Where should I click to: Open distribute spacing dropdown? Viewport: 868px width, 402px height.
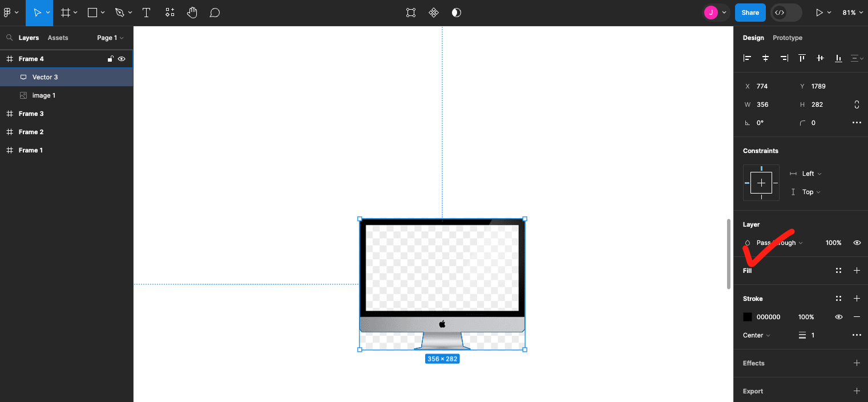pyautogui.click(x=857, y=58)
